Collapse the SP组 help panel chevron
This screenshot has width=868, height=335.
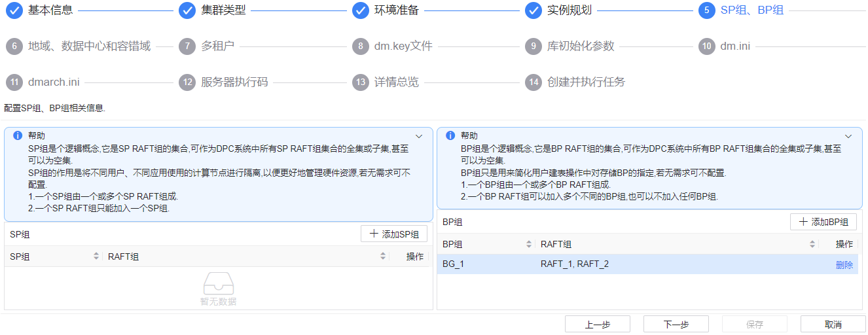[419, 136]
